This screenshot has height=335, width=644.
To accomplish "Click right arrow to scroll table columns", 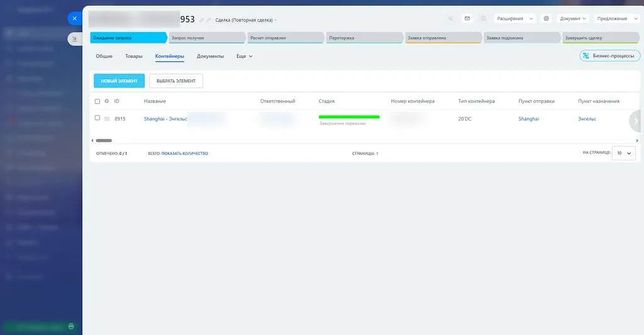I will 636,121.
